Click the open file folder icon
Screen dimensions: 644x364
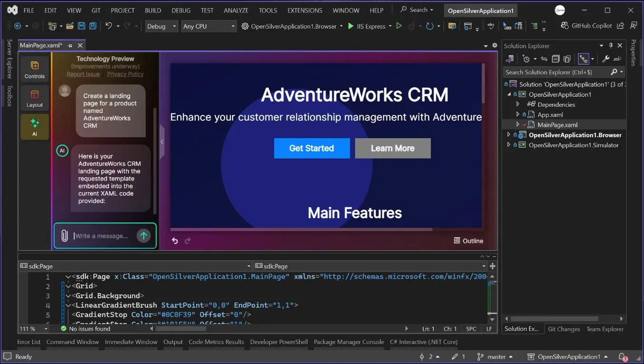(70, 26)
